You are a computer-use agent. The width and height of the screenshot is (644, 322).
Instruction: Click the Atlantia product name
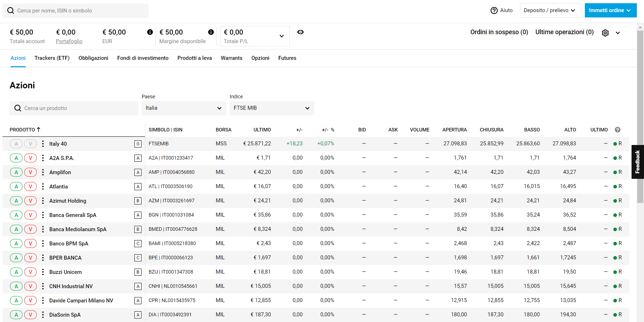(x=58, y=187)
